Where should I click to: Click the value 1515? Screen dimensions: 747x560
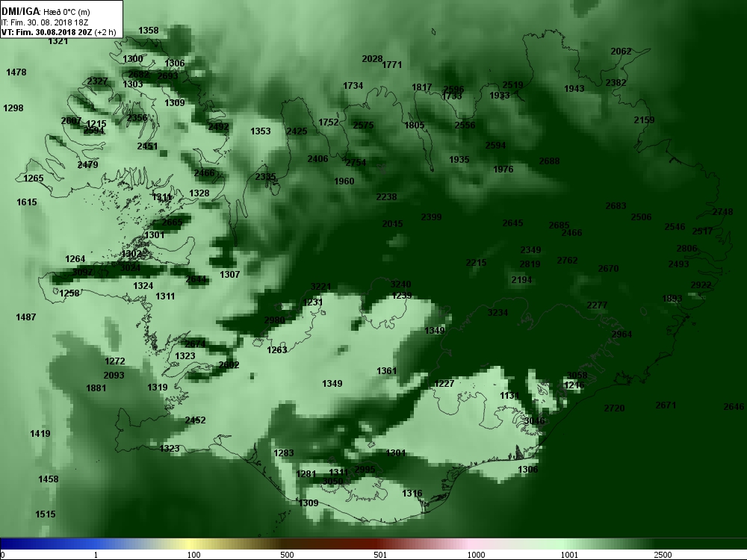tap(46, 514)
